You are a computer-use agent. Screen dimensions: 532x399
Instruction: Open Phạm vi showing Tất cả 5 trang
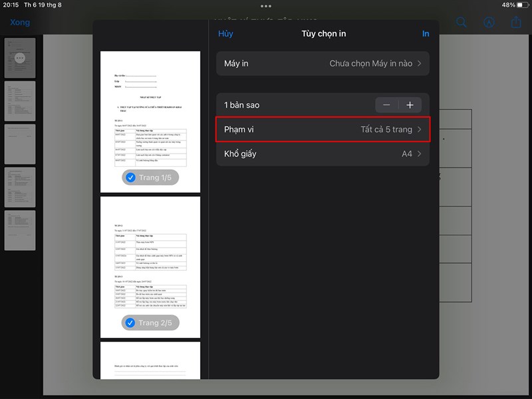[322, 129]
